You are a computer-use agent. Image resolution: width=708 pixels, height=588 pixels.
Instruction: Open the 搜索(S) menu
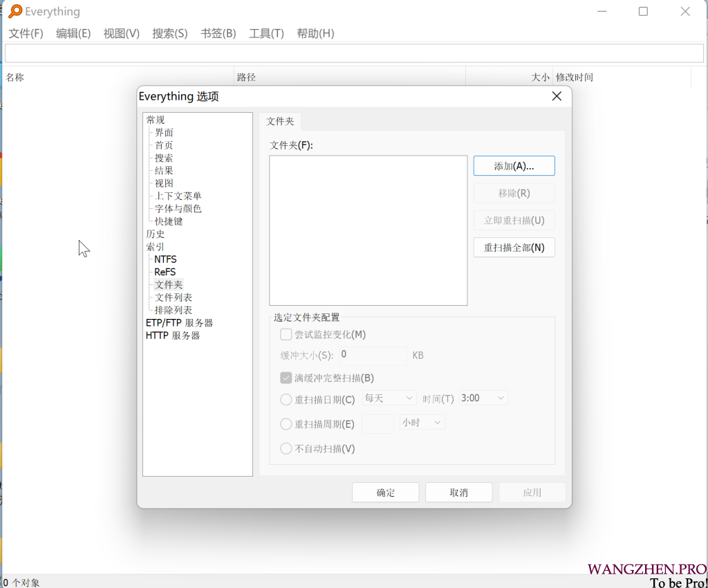coord(170,33)
